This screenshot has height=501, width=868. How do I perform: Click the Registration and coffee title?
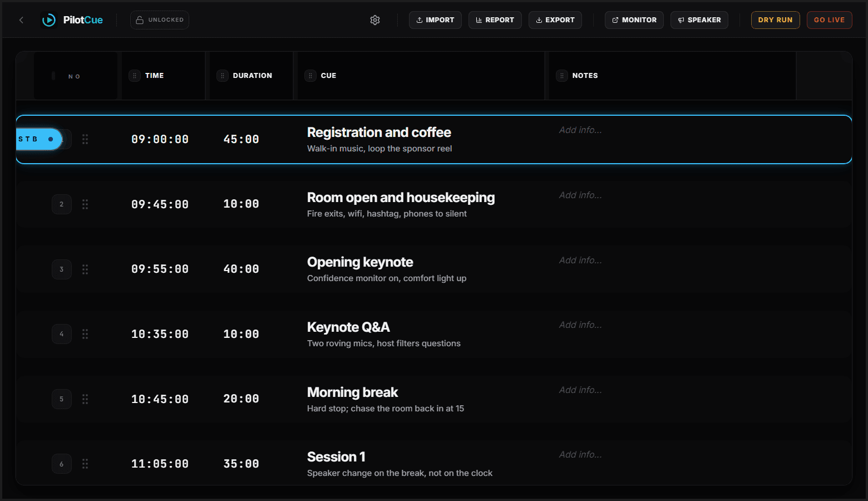pyautogui.click(x=379, y=132)
